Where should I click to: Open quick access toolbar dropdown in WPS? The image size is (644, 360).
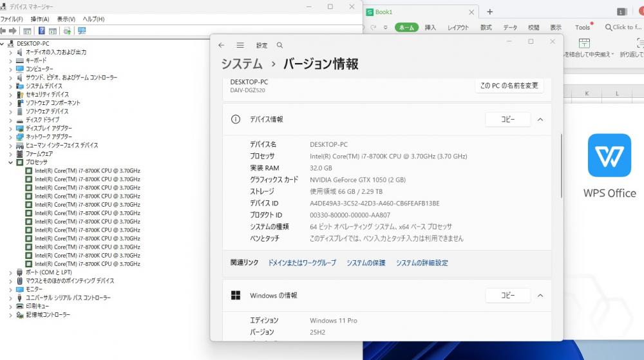tap(385, 28)
